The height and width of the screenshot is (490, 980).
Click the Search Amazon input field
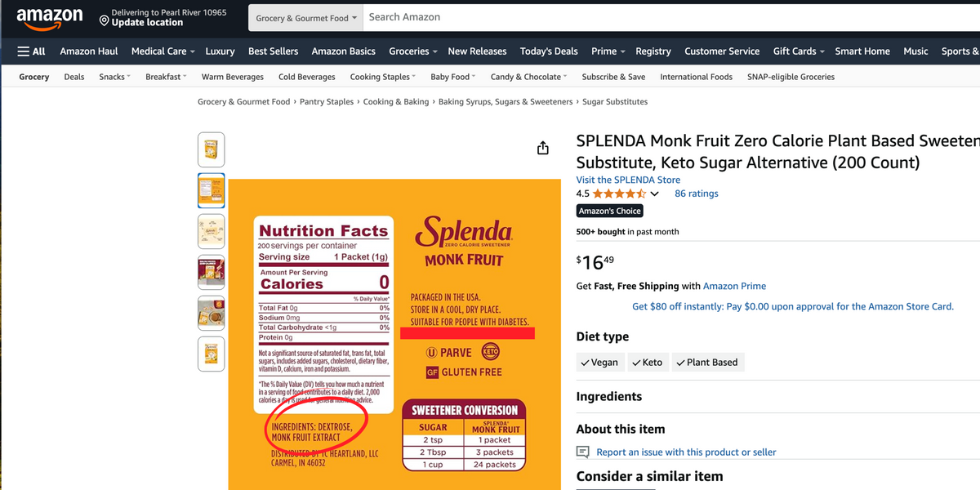pyautogui.click(x=670, y=17)
